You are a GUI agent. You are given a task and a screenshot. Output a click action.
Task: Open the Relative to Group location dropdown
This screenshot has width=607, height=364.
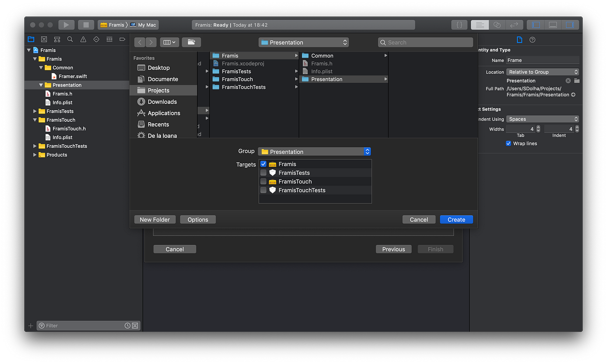pyautogui.click(x=542, y=71)
